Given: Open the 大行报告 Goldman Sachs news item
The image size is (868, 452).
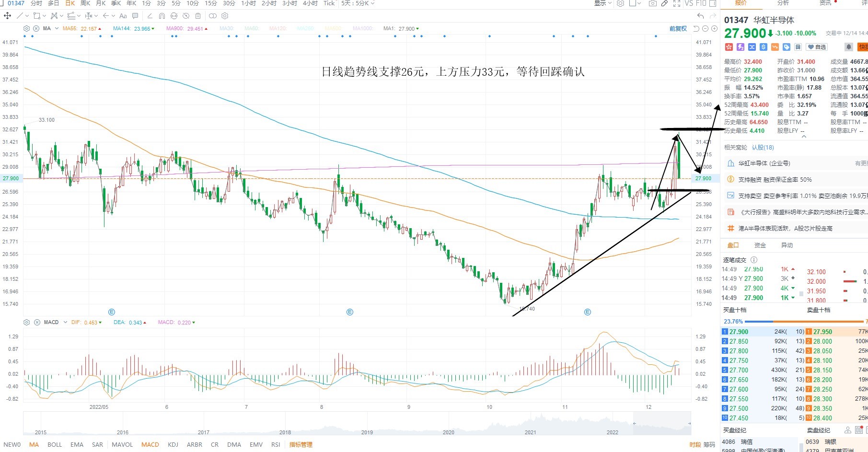Looking at the screenshot, I should pos(803,212).
